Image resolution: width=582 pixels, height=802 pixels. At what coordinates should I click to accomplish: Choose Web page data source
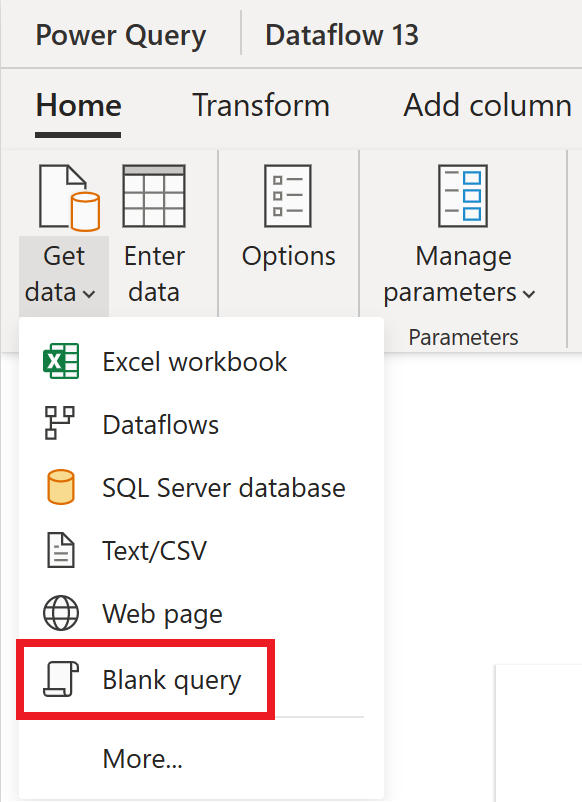click(x=202, y=613)
